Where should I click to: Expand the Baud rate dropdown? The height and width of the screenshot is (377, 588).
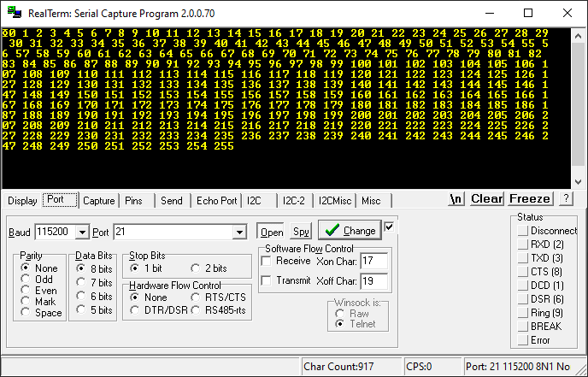(x=82, y=233)
